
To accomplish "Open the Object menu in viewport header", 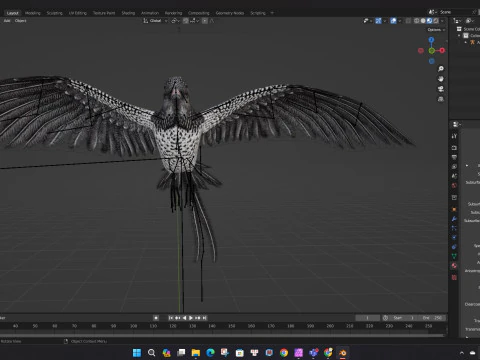I will [20, 21].
